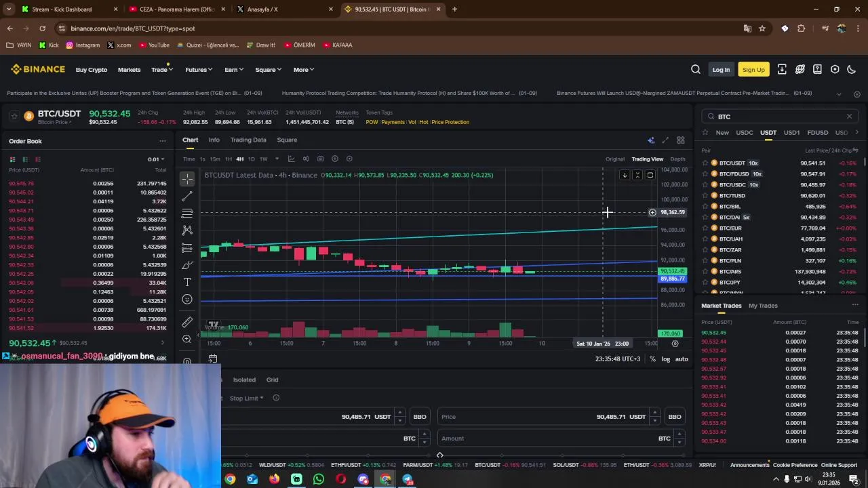Screen dimensions: 868x488
Task: Clear the BTC pair search field
Action: pyautogui.click(x=849, y=117)
